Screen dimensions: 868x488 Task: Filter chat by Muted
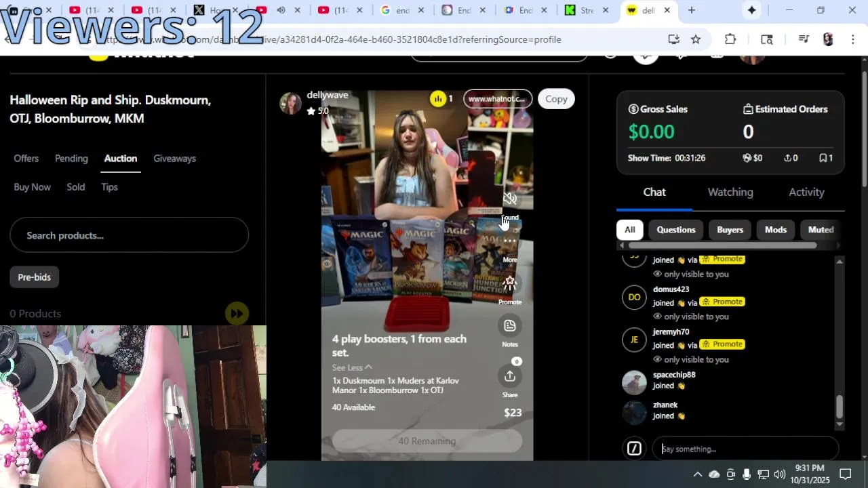tap(821, 230)
